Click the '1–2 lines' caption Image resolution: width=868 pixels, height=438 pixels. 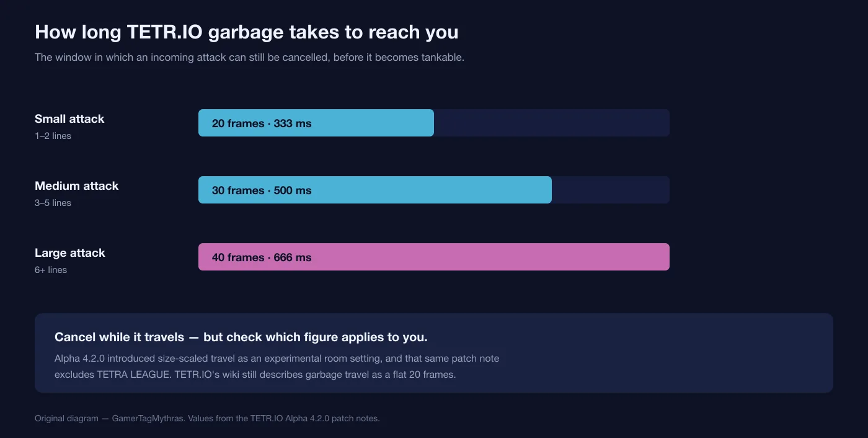tap(53, 136)
